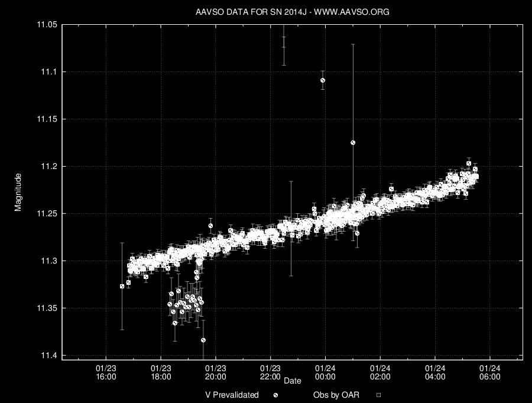
Task: Click the 01/24 06:00 date tick label
Action: coord(489,372)
